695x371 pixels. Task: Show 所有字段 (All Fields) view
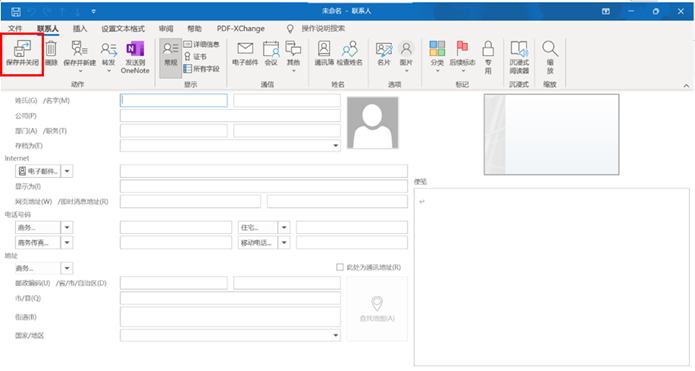202,69
